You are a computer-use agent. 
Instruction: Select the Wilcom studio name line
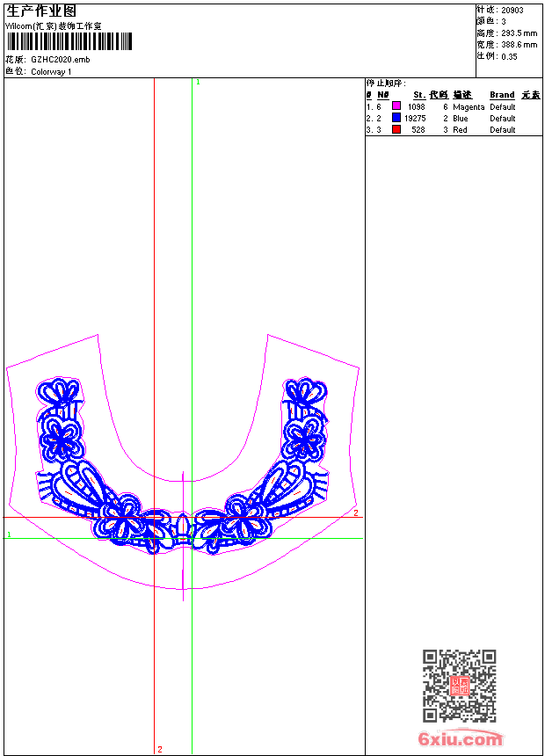[54, 26]
